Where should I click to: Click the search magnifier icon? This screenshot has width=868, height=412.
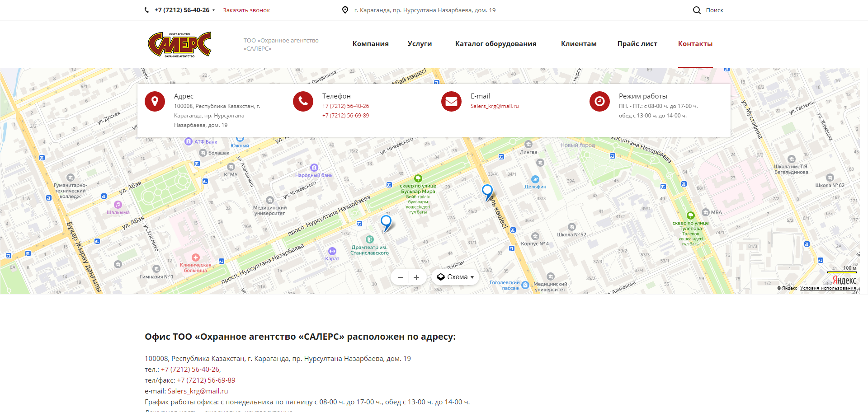[x=697, y=10]
